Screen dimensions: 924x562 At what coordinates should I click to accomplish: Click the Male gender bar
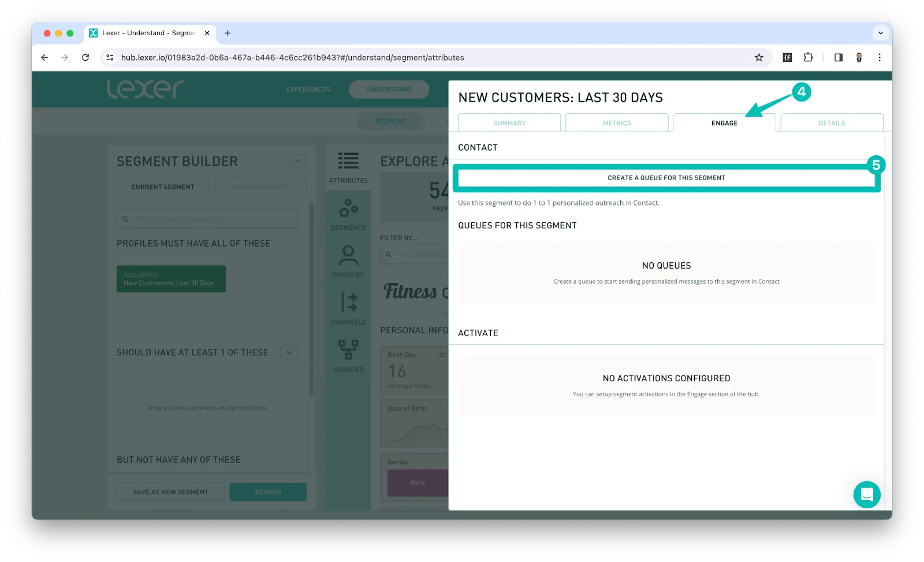point(418,482)
